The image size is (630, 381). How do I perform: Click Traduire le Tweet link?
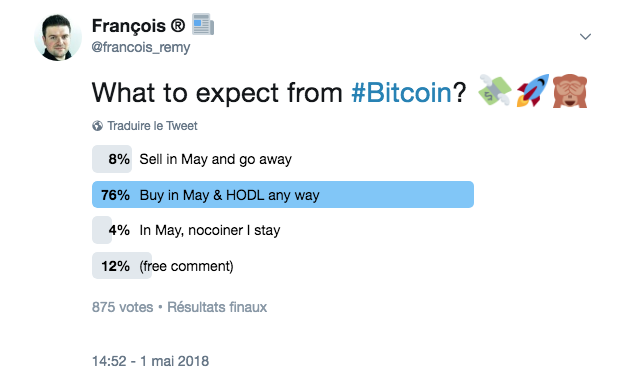152,126
